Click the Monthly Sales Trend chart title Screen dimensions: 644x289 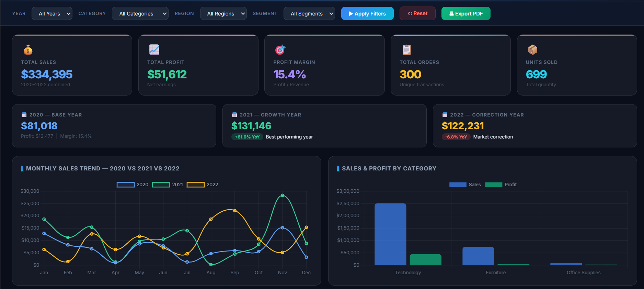point(103,168)
